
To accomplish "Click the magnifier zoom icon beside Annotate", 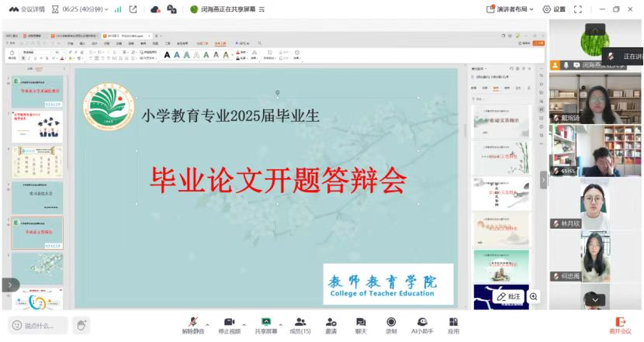I will point(534,296).
